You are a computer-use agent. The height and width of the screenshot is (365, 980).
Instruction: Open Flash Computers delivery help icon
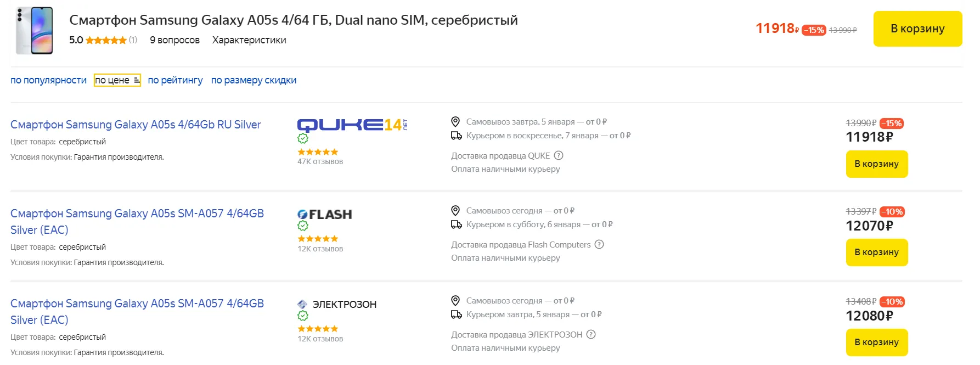[599, 245]
